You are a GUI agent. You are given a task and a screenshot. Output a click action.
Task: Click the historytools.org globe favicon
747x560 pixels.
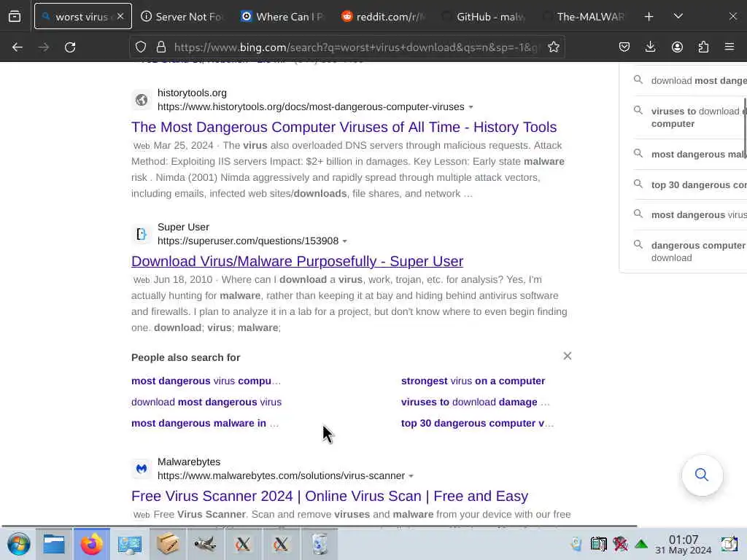click(x=142, y=100)
